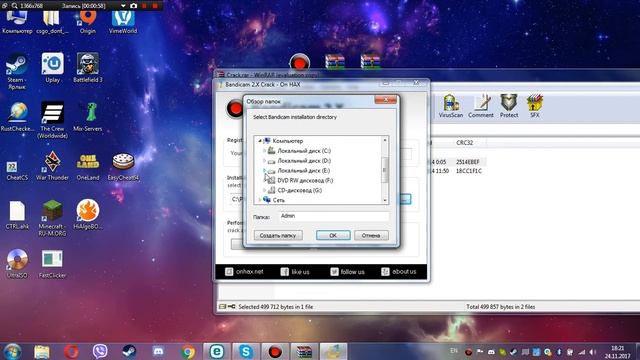Select Сеть in the folder tree
The image size is (640, 360).
pos(279,200)
